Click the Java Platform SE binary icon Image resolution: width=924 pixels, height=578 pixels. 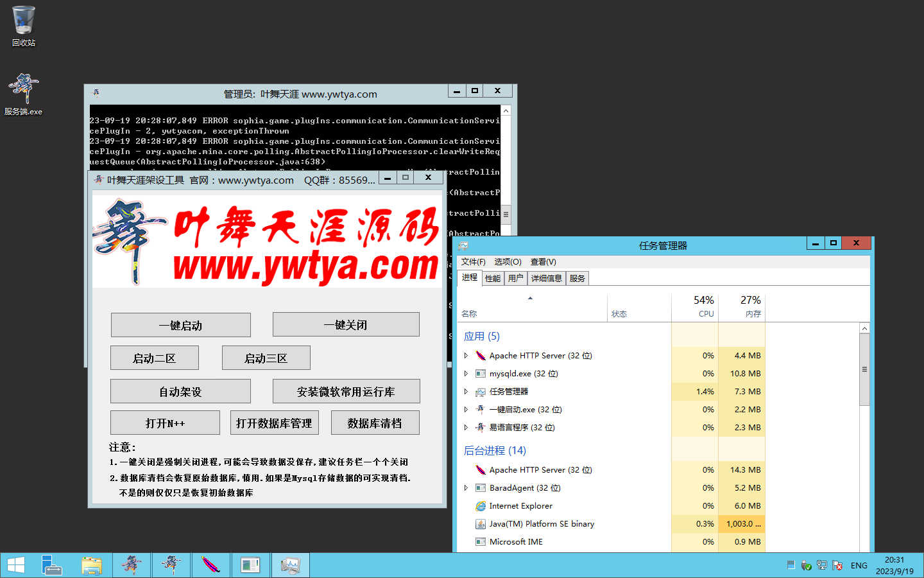pos(481,523)
